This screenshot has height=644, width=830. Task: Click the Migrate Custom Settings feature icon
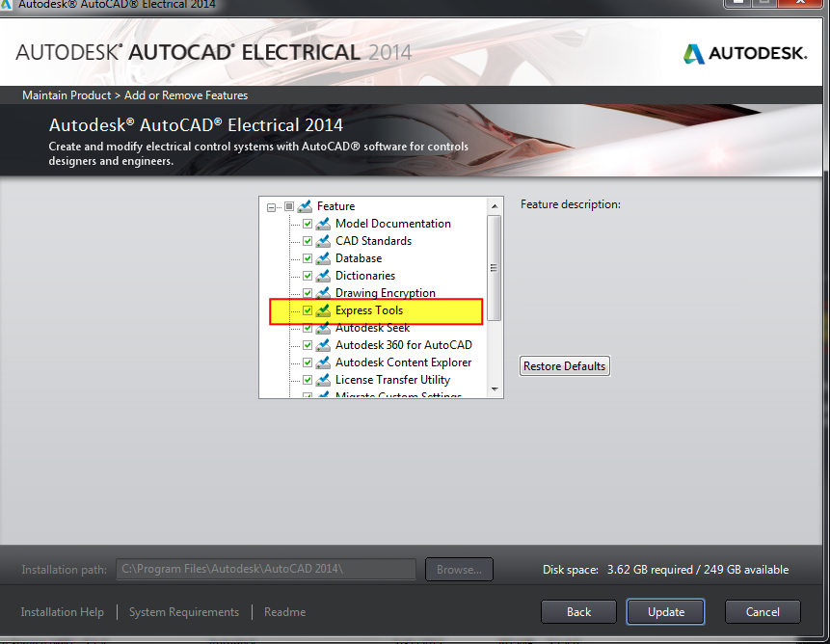tap(323, 395)
